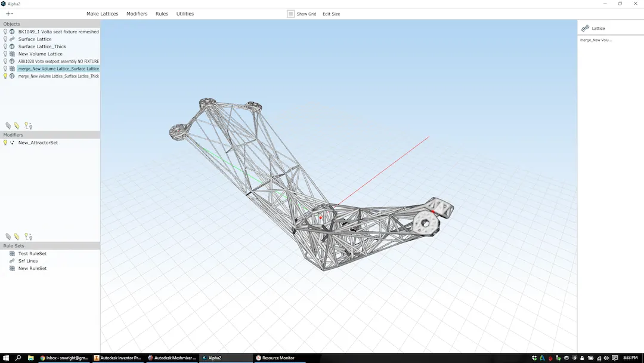Hide all objects with gray bulbs icon
644x363 pixels.
[x=8, y=125]
